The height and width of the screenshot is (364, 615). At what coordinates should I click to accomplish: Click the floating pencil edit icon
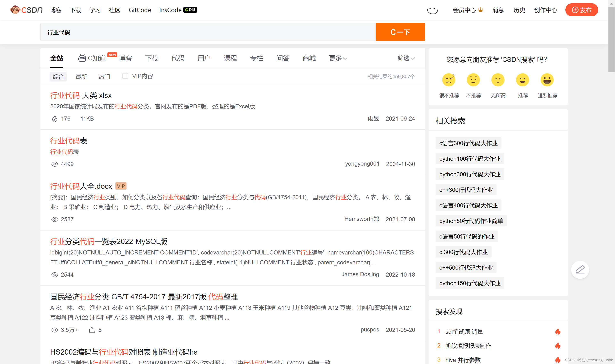(580, 270)
